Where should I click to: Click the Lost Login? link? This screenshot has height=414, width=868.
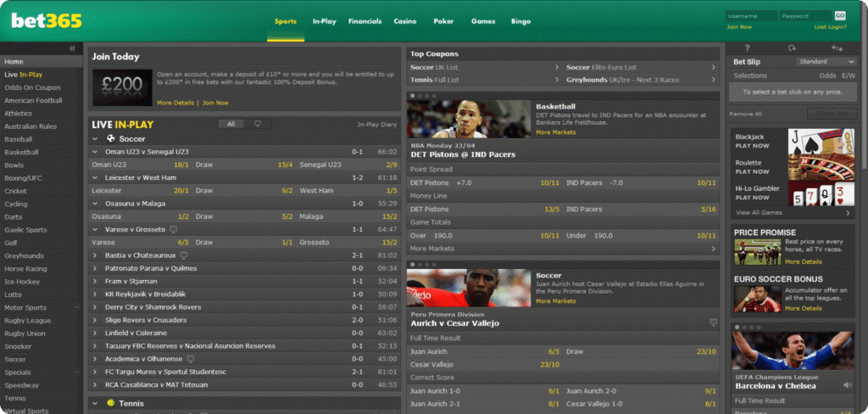click(x=830, y=27)
